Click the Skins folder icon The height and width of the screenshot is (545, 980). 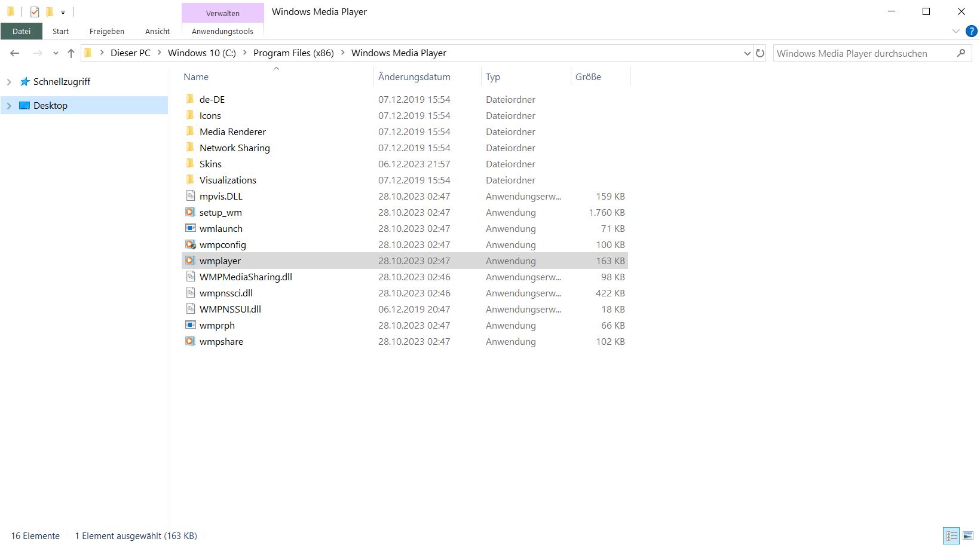point(190,164)
